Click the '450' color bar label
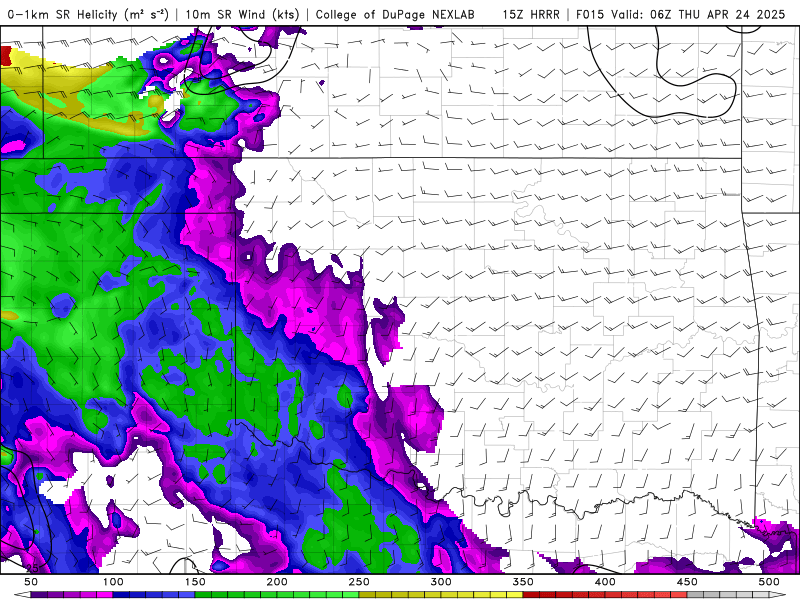Viewport: 800px width, 600px height. [687, 582]
